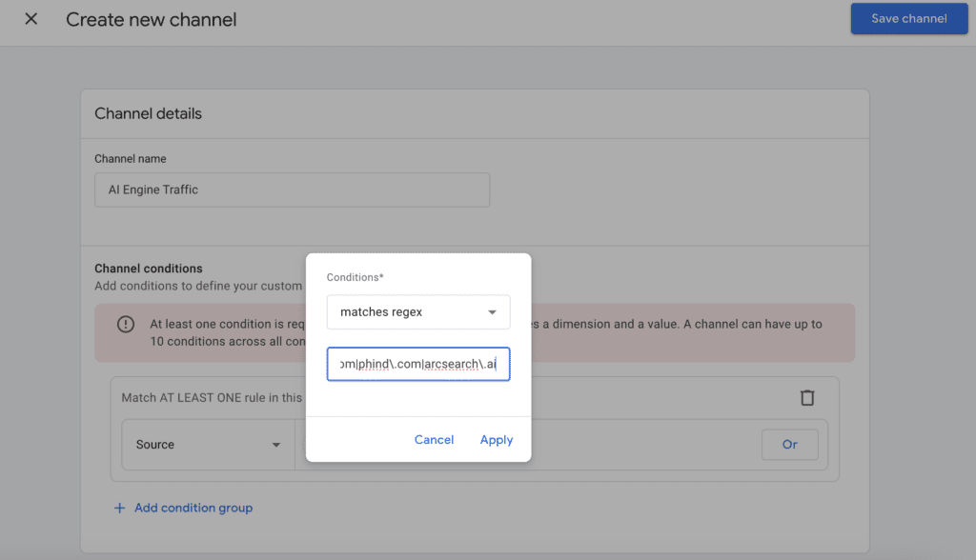
Task: Open the matches regex operator dropdown
Action: pyautogui.click(x=417, y=311)
